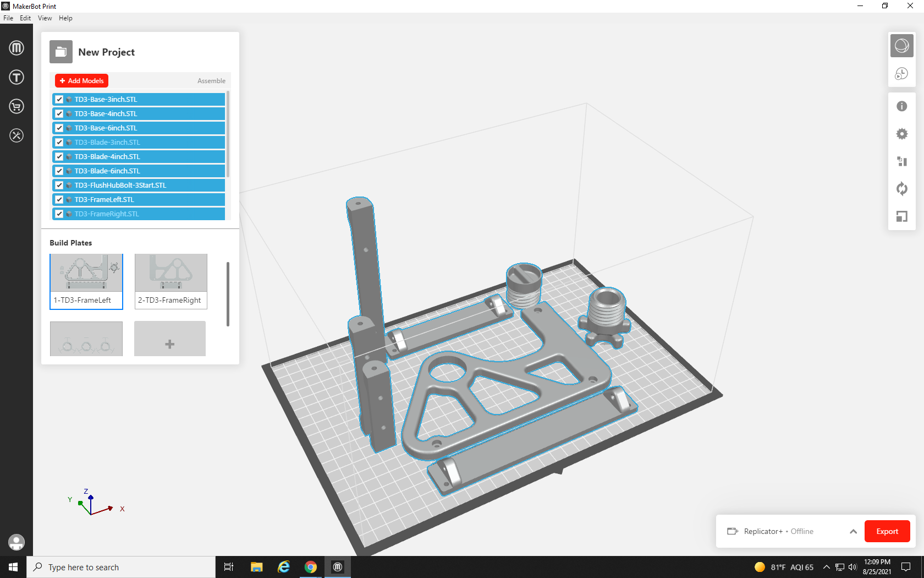Click the Add Models button
The image size is (924, 578).
[81, 81]
